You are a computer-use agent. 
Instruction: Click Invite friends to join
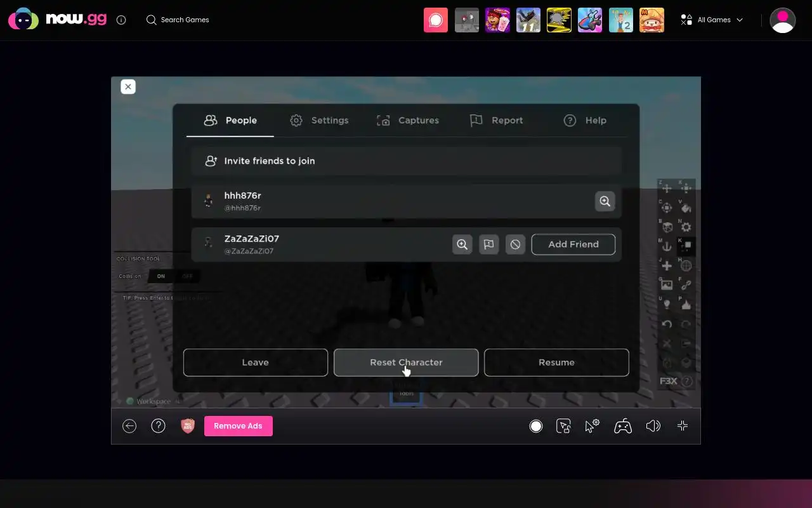406,161
